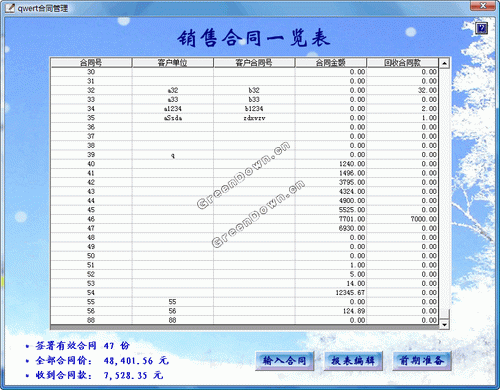Click the help question mark icon
Screen dimensions: 500x390
pos(481,28)
